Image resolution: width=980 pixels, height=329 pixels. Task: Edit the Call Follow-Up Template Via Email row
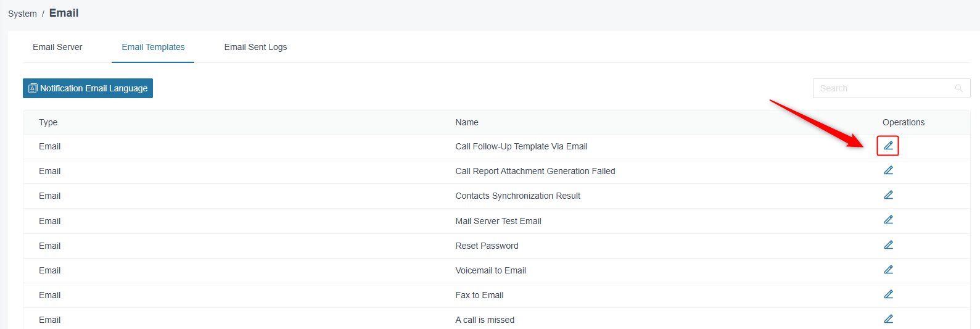tap(888, 146)
